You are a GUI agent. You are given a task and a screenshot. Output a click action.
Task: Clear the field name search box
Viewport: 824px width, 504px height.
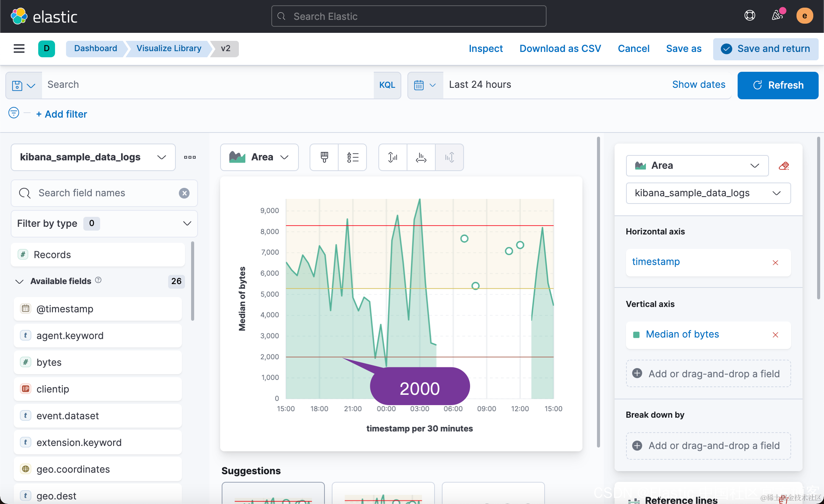point(184,193)
